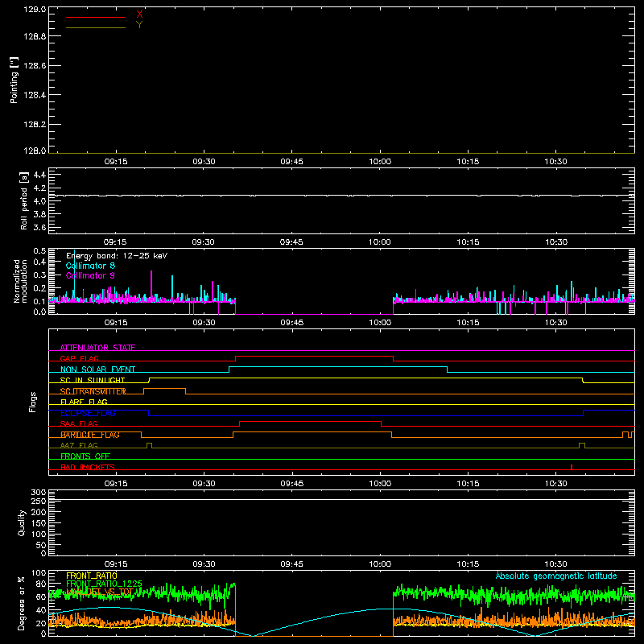Click the '4.4' tick on Roll period axis
Viewport: 644px width, 644px height.
pos(39,175)
